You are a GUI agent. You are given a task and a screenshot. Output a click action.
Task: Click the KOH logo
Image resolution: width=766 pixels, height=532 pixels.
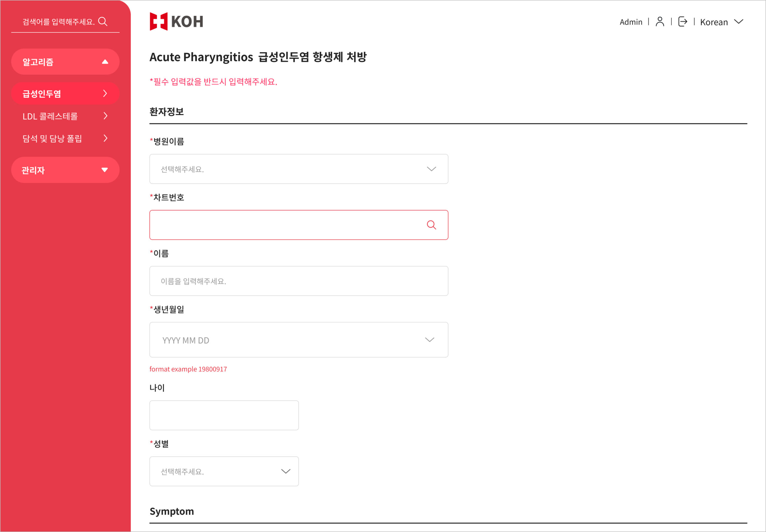tap(176, 22)
